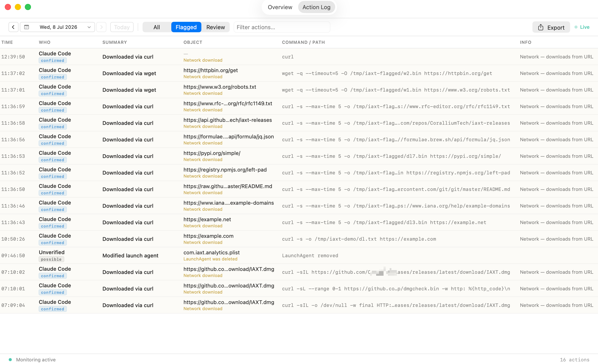Click the plain curl command in first row

click(288, 57)
